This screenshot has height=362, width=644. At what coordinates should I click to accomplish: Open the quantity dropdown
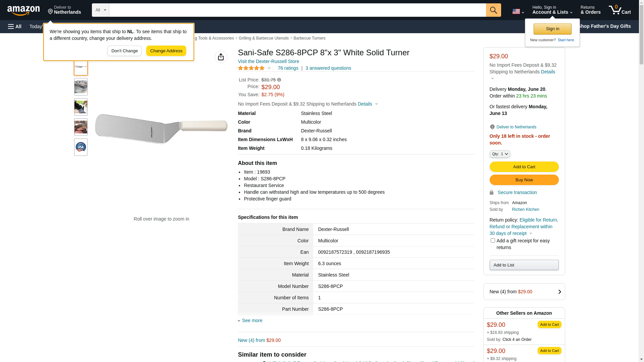(499, 154)
